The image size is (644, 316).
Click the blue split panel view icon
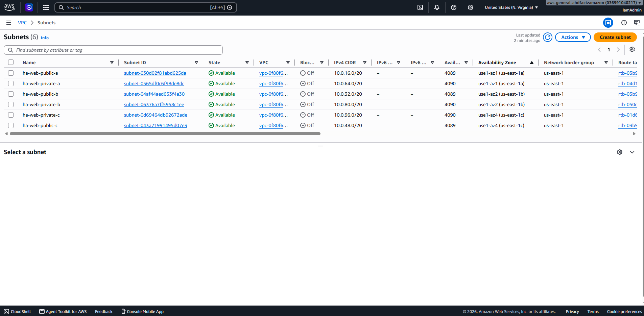[x=608, y=23]
